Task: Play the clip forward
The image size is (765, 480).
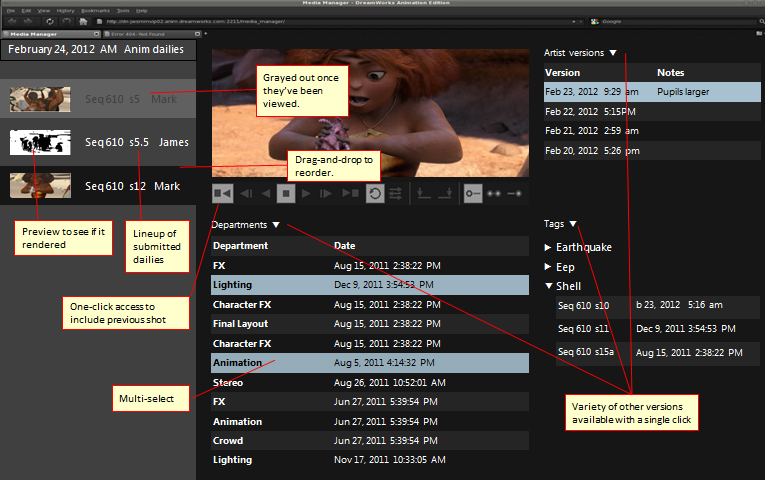Action: tap(306, 194)
